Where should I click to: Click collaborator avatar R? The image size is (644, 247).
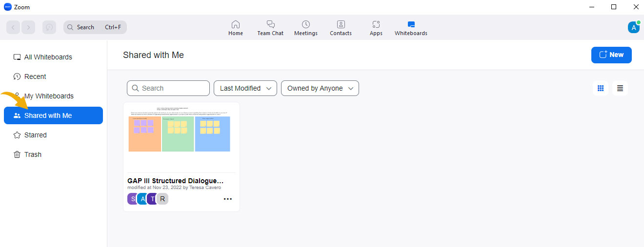tap(162, 198)
